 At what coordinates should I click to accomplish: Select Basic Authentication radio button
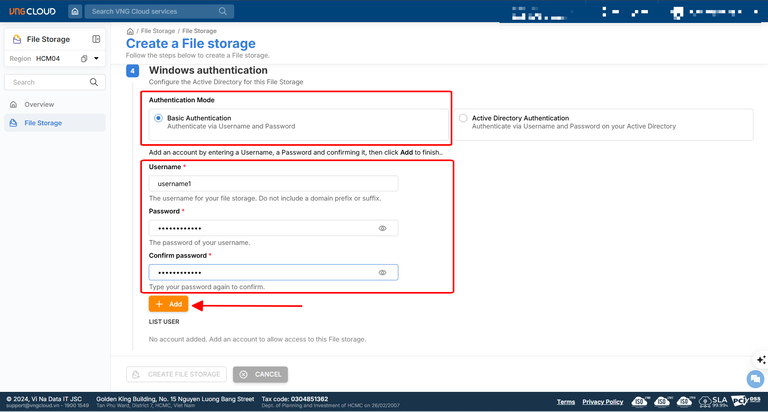coord(158,118)
